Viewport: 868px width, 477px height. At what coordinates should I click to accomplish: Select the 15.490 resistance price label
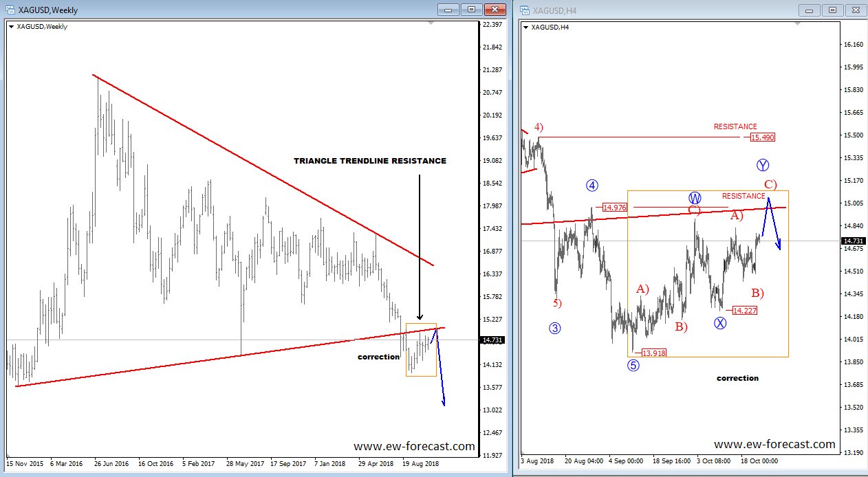763,137
